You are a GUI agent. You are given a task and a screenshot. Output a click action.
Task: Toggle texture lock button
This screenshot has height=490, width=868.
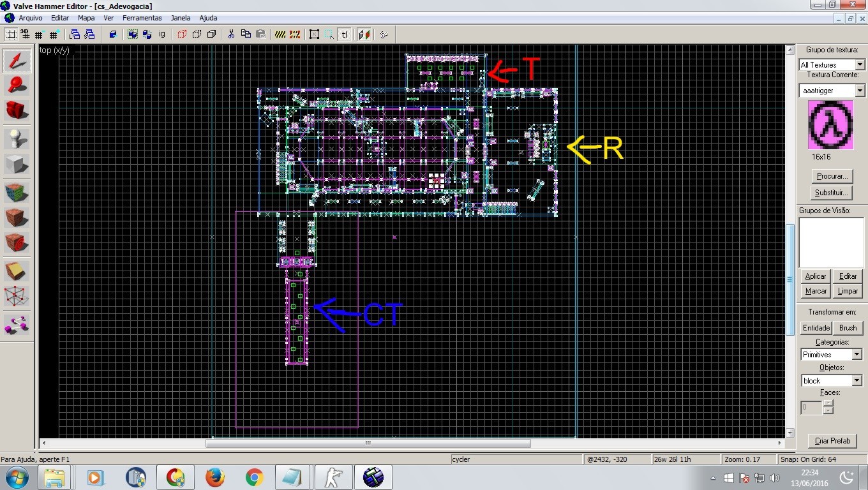(345, 34)
